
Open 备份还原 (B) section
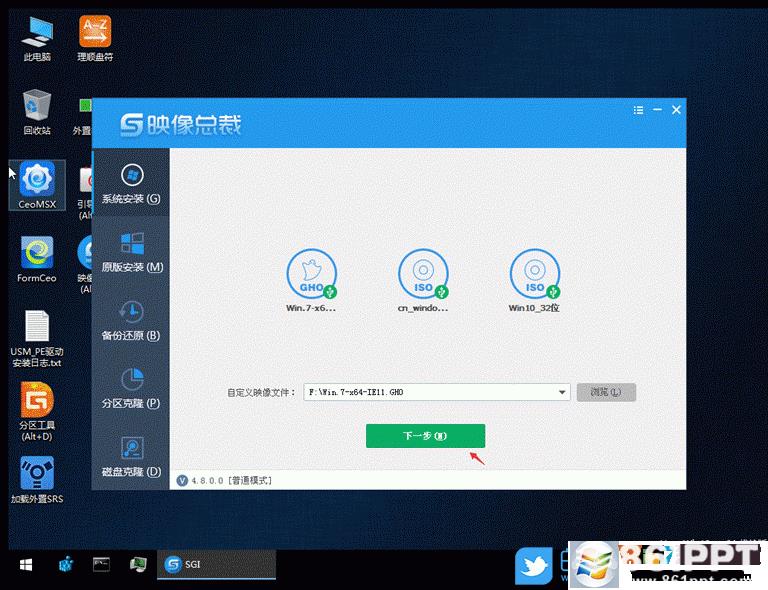131,321
